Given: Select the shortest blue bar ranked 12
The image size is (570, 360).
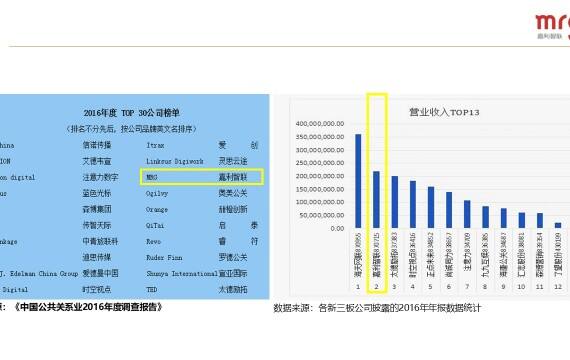Looking at the screenshot, I should point(558,225).
